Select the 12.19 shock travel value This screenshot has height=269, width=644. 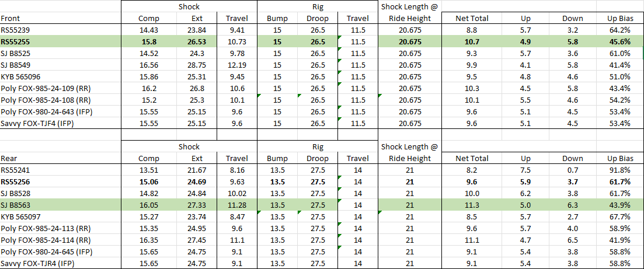[x=236, y=65]
